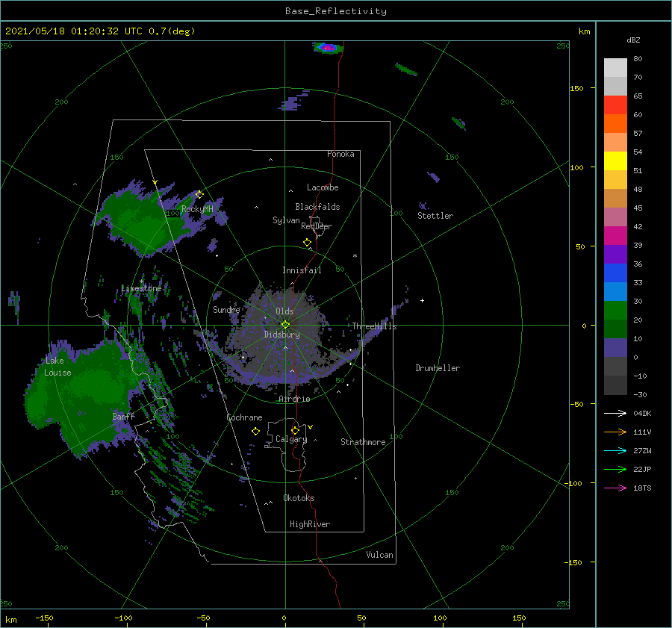Screen dimensions: 672x628
Task: Select the yellow diamond marker above Calgary label
Action: pyautogui.click(x=295, y=430)
